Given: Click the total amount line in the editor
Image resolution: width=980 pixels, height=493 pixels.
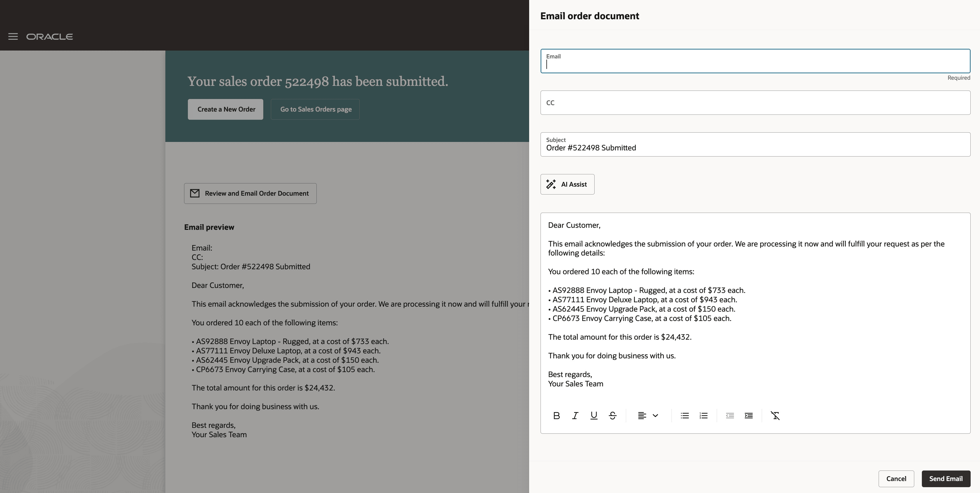Looking at the screenshot, I should click(620, 337).
